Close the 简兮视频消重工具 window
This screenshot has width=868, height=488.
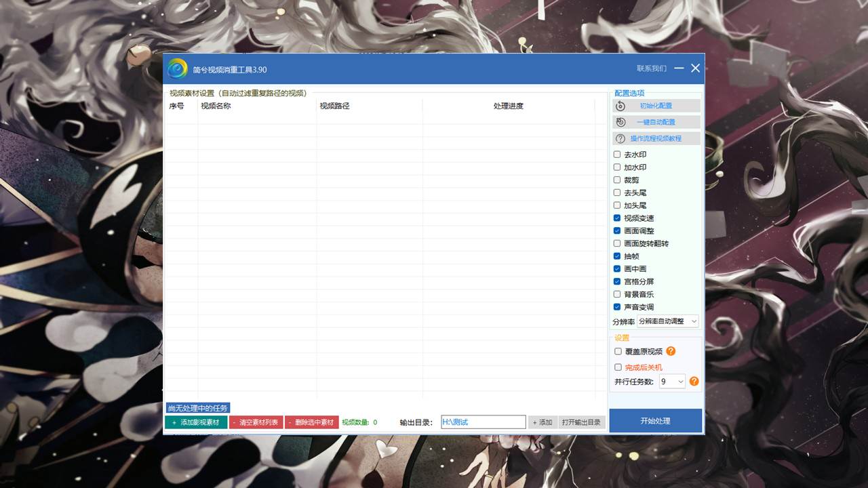[695, 68]
